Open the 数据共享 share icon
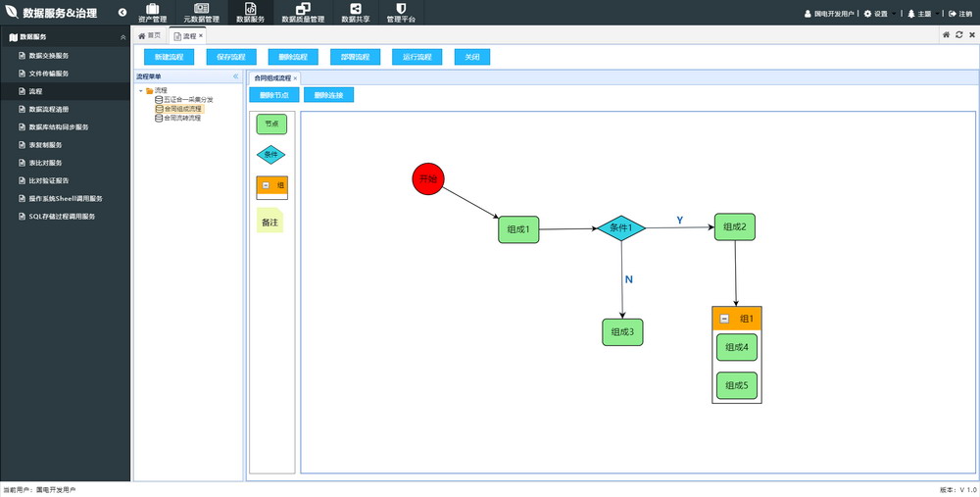Screen dimensions: 980x497 (x=355, y=9)
